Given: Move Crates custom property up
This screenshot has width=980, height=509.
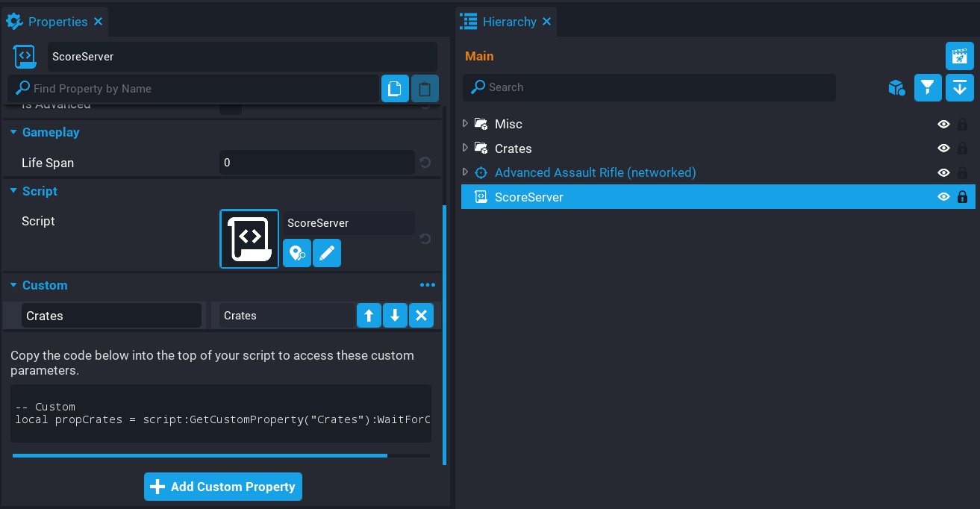Looking at the screenshot, I should point(369,316).
